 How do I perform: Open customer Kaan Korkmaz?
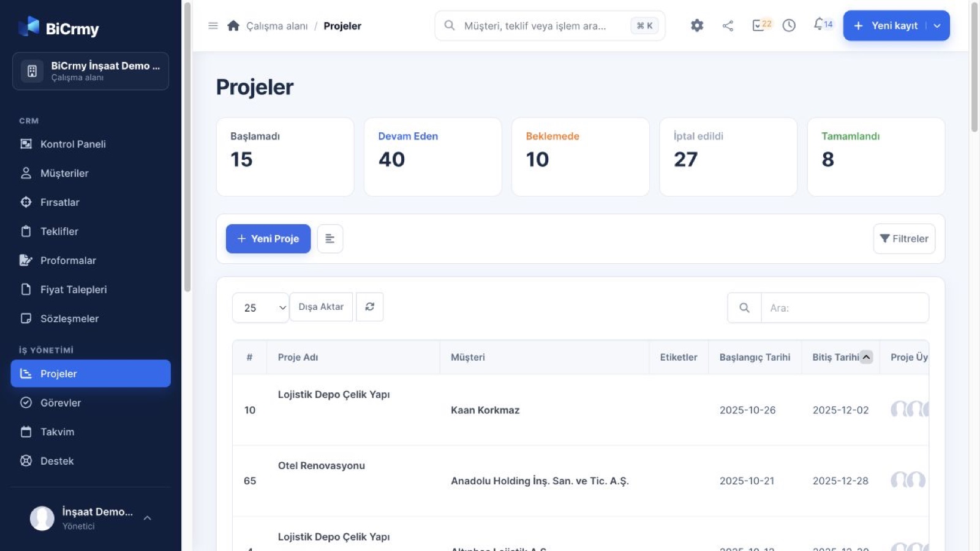(485, 410)
